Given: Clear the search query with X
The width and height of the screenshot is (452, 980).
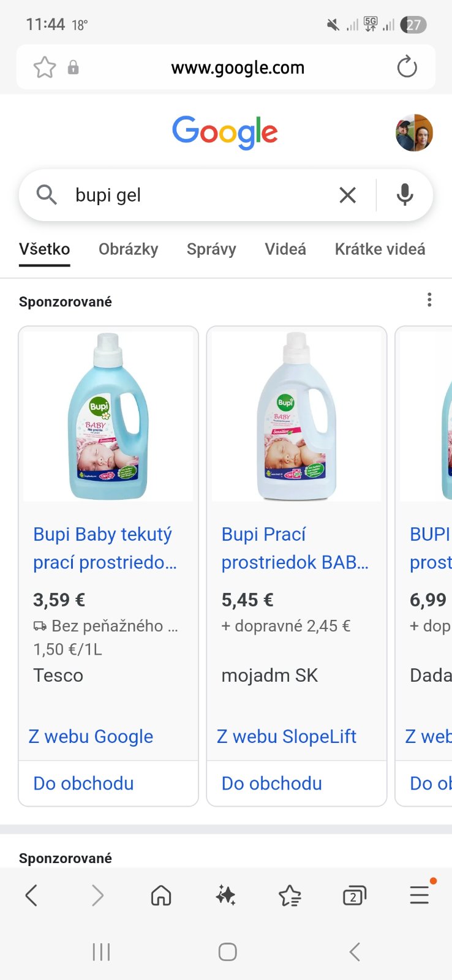Looking at the screenshot, I should point(347,195).
